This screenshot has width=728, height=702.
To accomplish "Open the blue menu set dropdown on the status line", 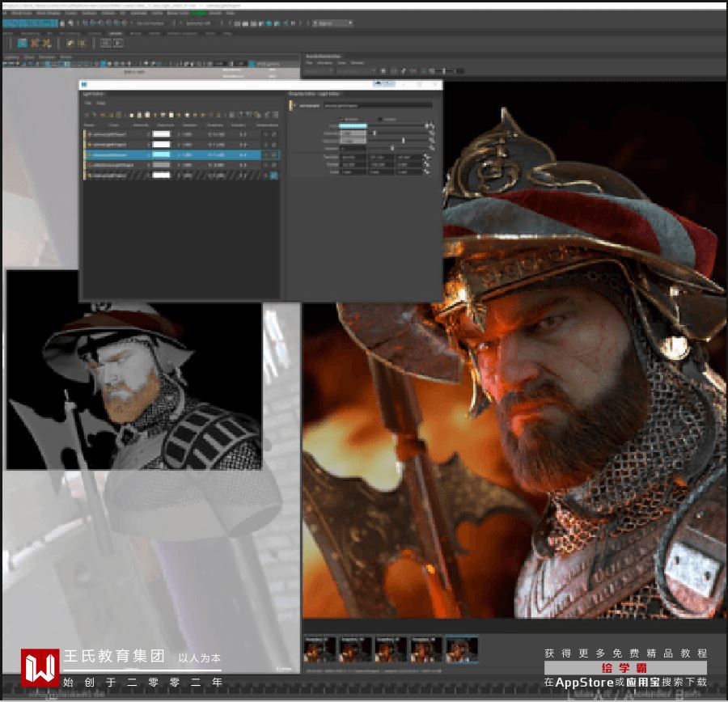I will pos(30,23).
